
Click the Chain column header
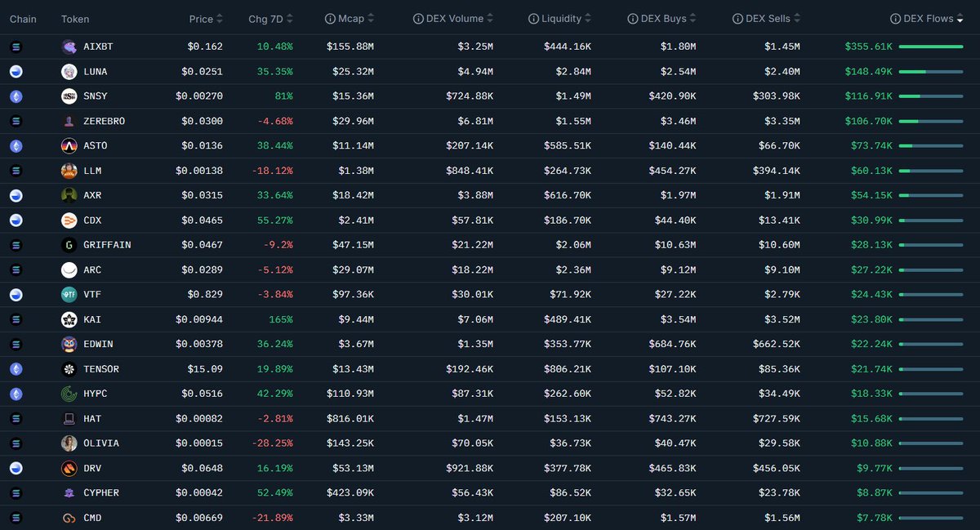point(23,19)
